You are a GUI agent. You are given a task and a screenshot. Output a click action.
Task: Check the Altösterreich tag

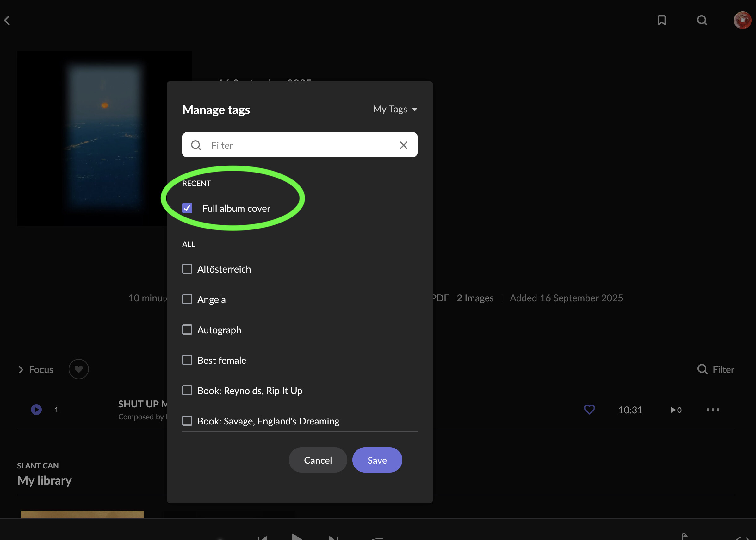[x=187, y=269]
